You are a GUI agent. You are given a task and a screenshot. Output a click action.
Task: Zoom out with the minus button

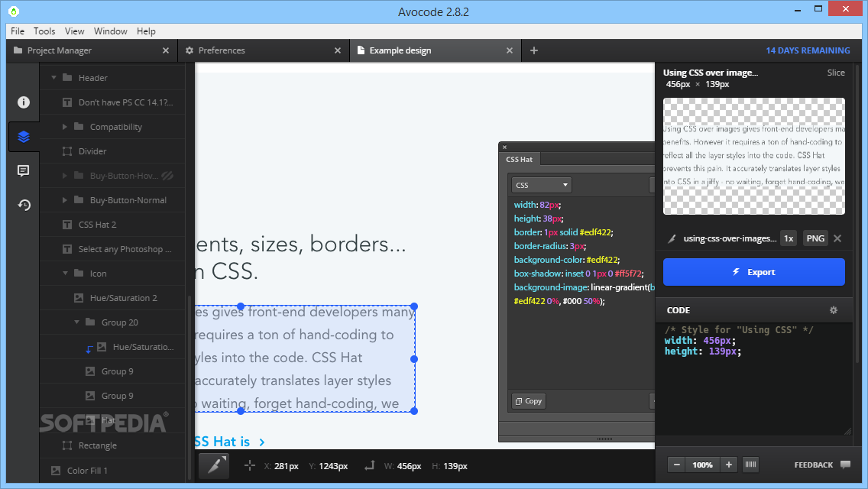tap(676, 465)
